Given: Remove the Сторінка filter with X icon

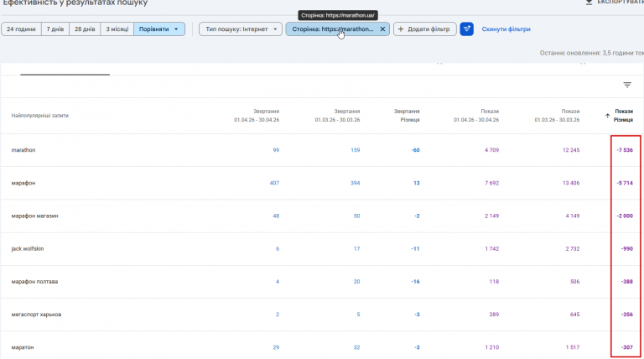Looking at the screenshot, I should [382, 29].
